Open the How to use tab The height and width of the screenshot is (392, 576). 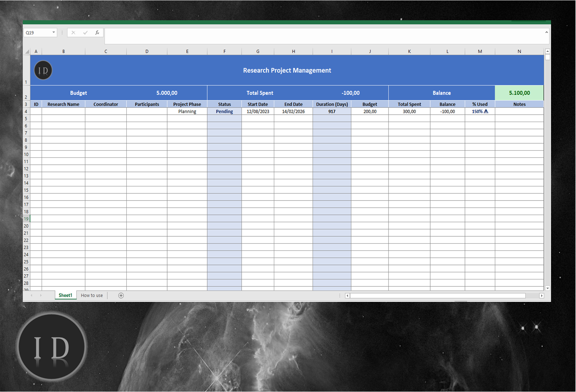coord(92,295)
